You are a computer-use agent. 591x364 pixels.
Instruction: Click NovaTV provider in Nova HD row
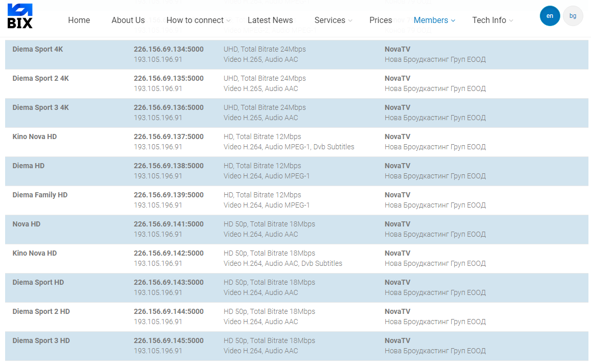[x=397, y=224]
